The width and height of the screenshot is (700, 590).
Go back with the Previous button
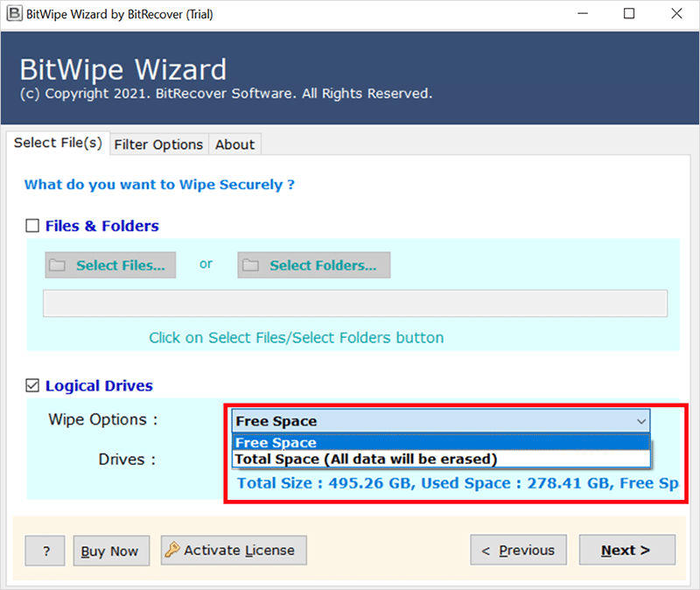pyautogui.click(x=518, y=551)
